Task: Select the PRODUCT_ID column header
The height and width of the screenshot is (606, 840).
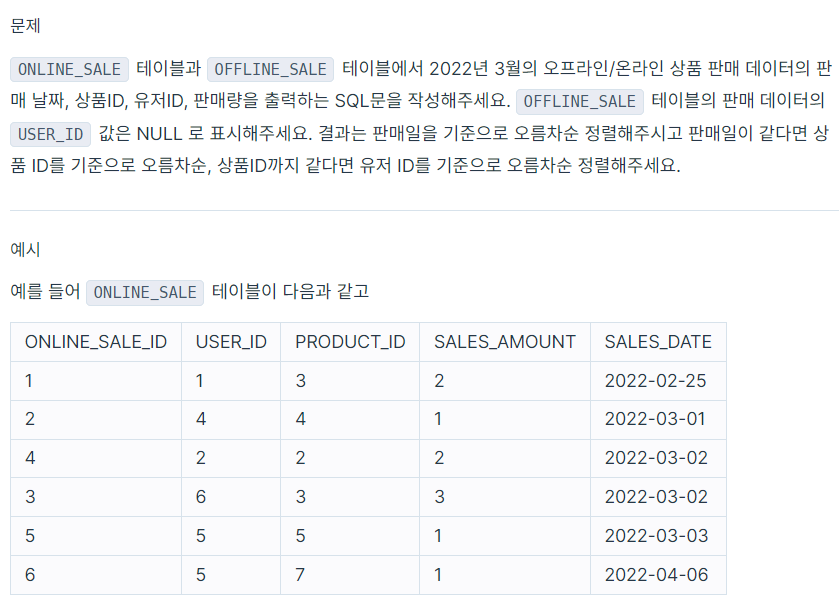Action: click(x=350, y=342)
